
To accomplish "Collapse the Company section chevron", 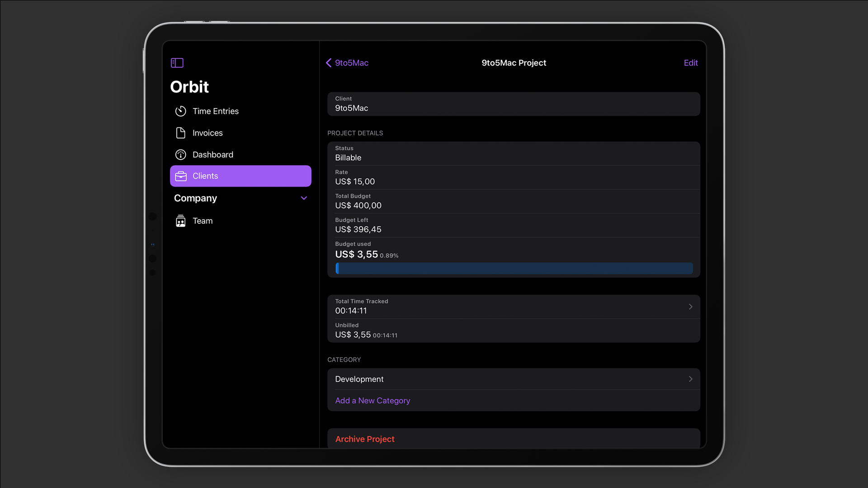I will coord(303,198).
